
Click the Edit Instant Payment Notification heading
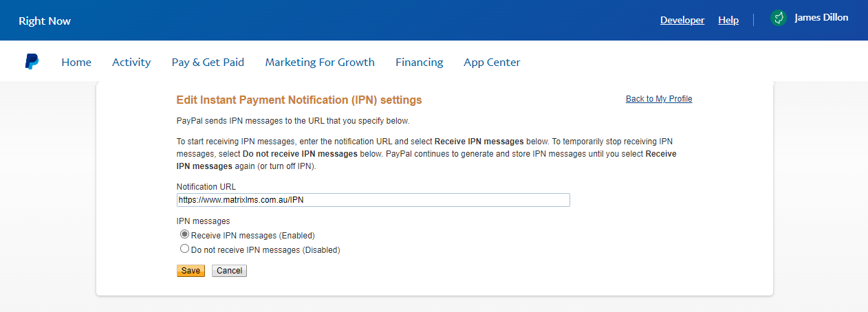tap(299, 100)
